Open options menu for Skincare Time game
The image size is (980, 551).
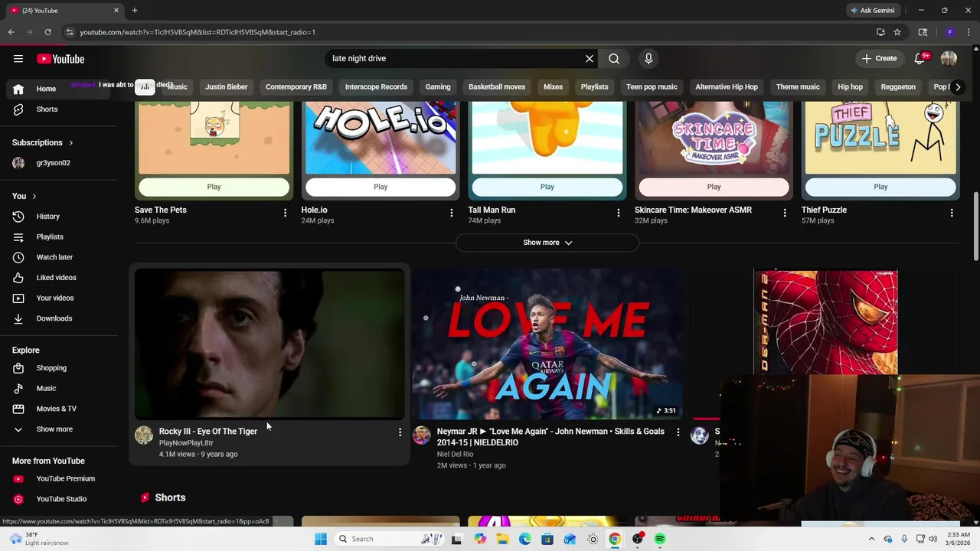[x=785, y=213]
